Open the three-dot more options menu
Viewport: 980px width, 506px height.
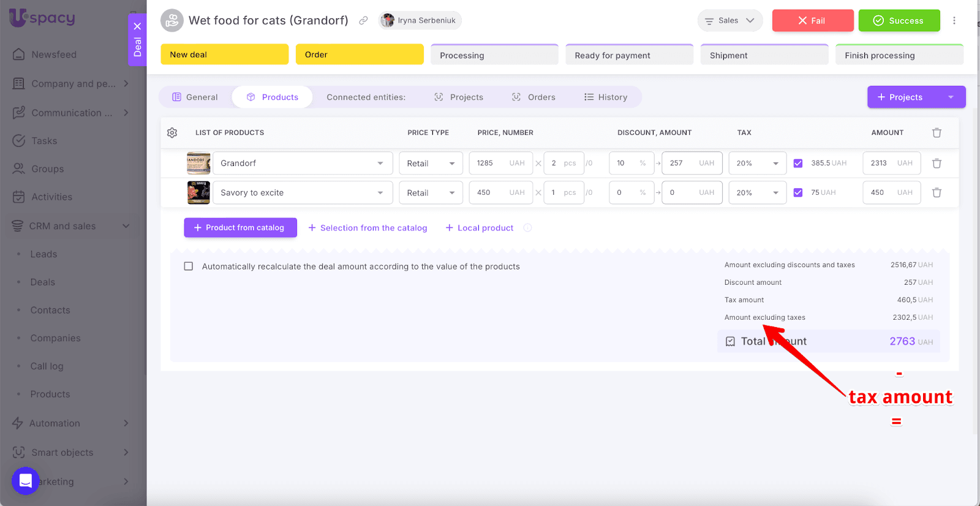pyautogui.click(x=954, y=21)
